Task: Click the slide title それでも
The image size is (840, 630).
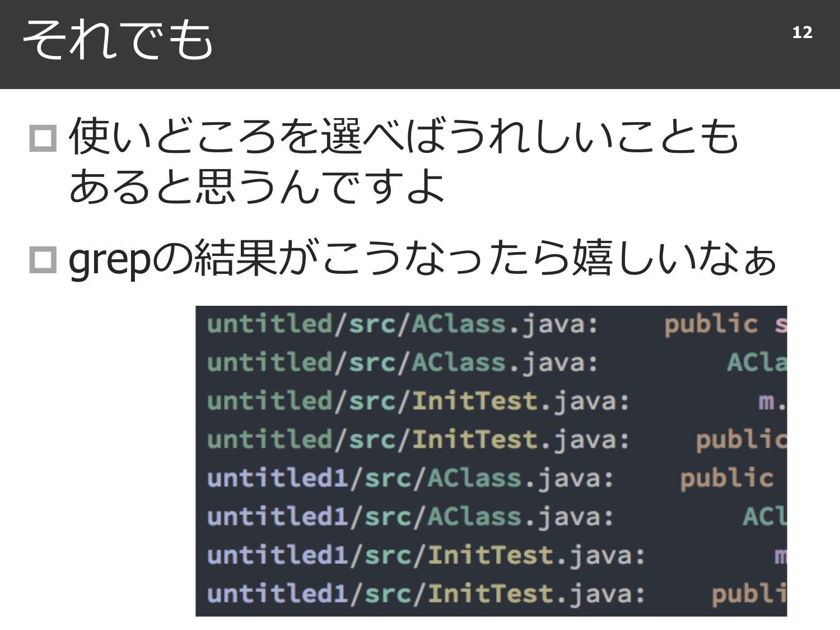Action: point(118,39)
